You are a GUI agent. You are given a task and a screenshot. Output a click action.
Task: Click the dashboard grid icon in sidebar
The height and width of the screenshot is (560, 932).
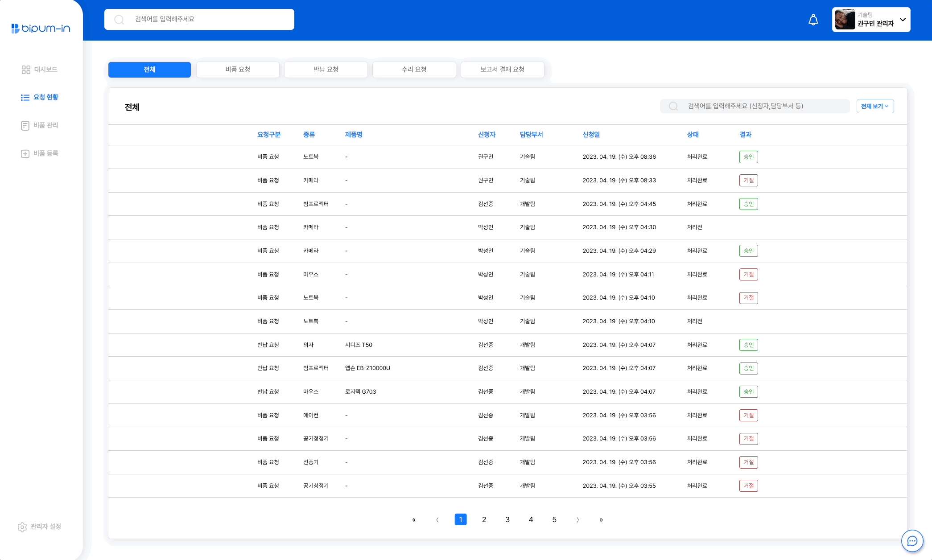point(26,70)
